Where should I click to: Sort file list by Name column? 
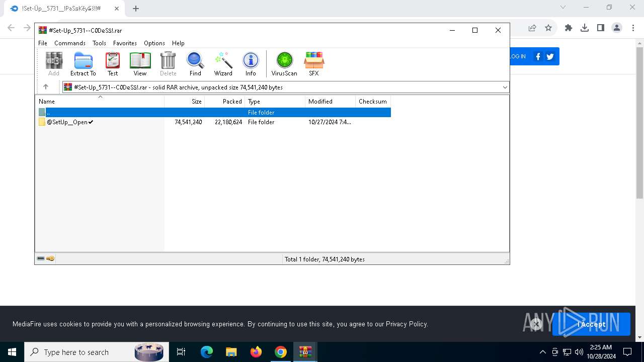100,101
